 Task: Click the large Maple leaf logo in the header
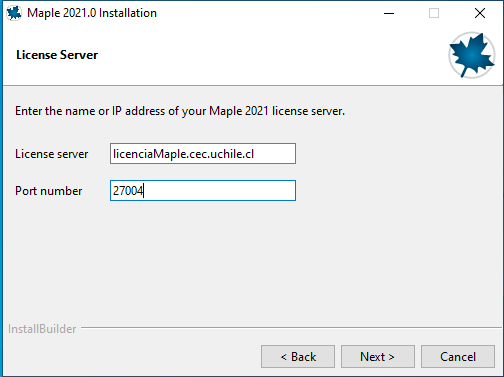(x=472, y=55)
